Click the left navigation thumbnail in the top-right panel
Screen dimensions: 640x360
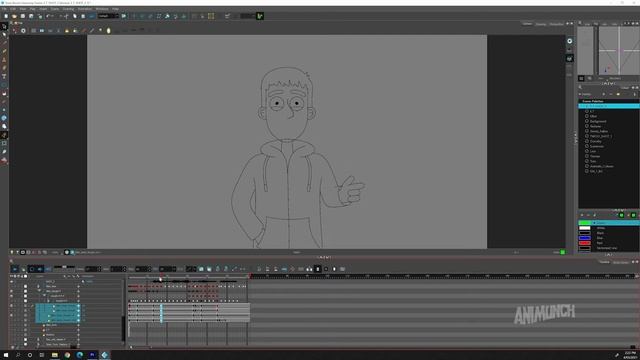tap(585, 51)
